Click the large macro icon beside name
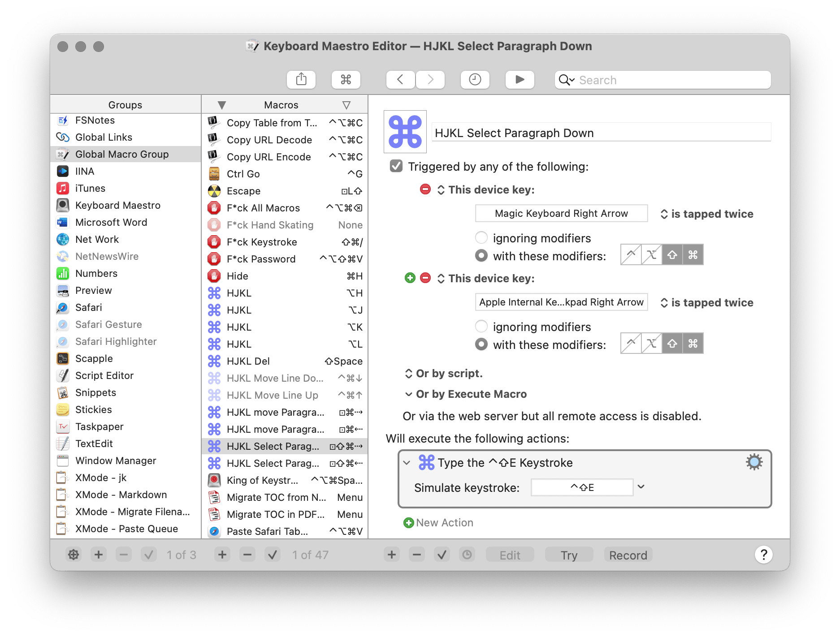Image resolution: width=840 pixels, height=637 pixels. pyautogui.click(x=405, y=132)
